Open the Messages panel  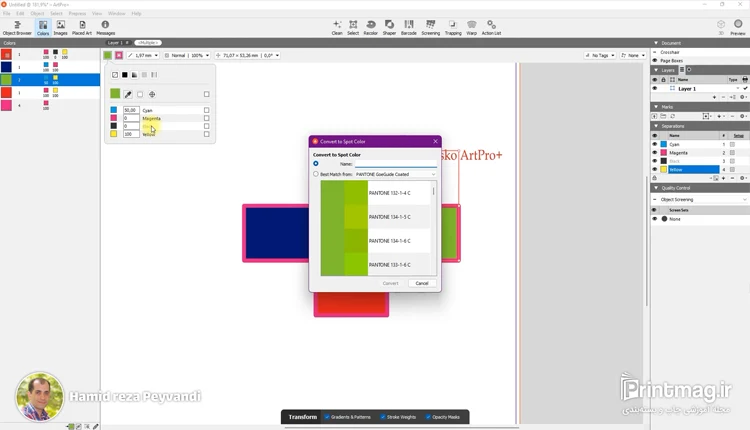pos(105,28)
